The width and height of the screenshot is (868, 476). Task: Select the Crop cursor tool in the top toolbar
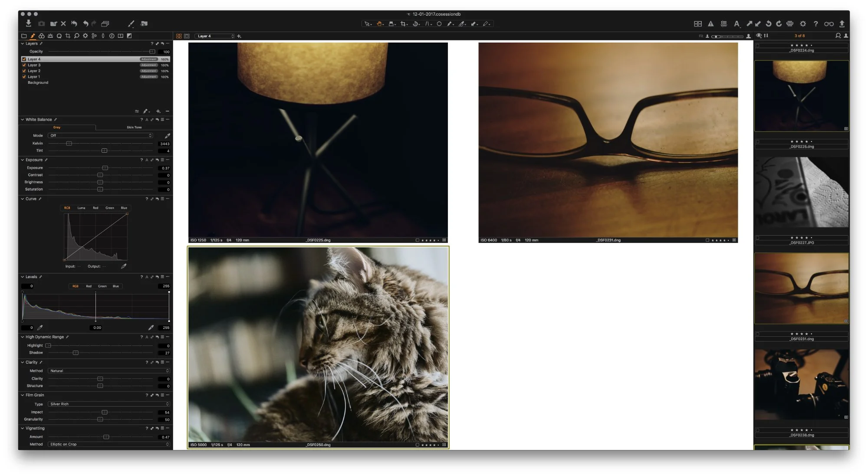click(404, 24)
